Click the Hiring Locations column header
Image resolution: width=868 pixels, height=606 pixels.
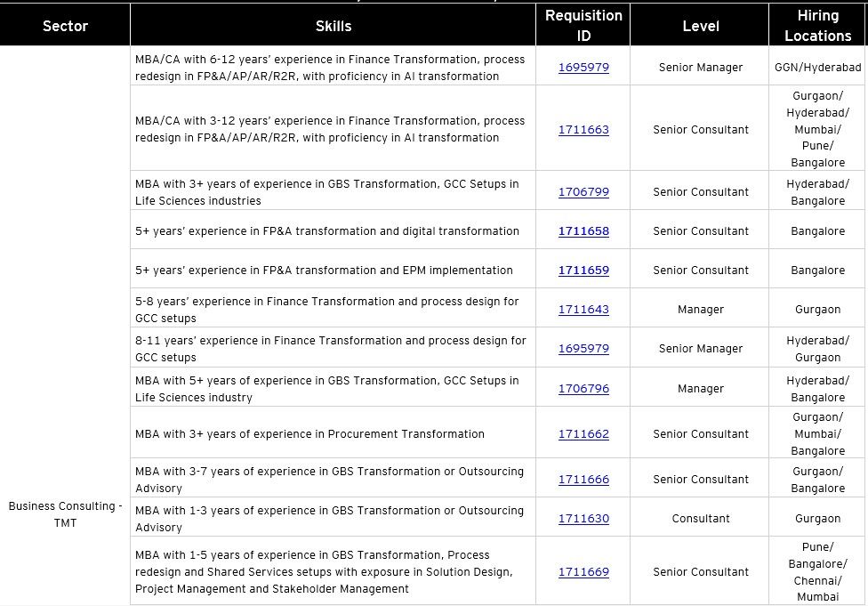click(x=817, y=25)
